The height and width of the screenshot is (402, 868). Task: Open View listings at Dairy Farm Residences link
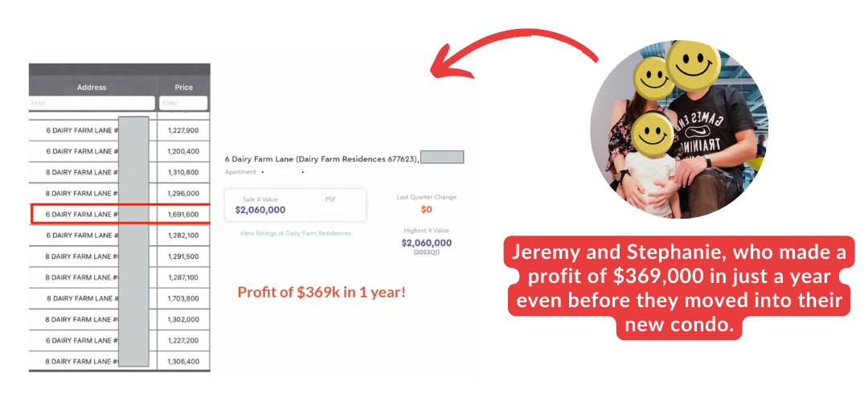coord(295,233)
